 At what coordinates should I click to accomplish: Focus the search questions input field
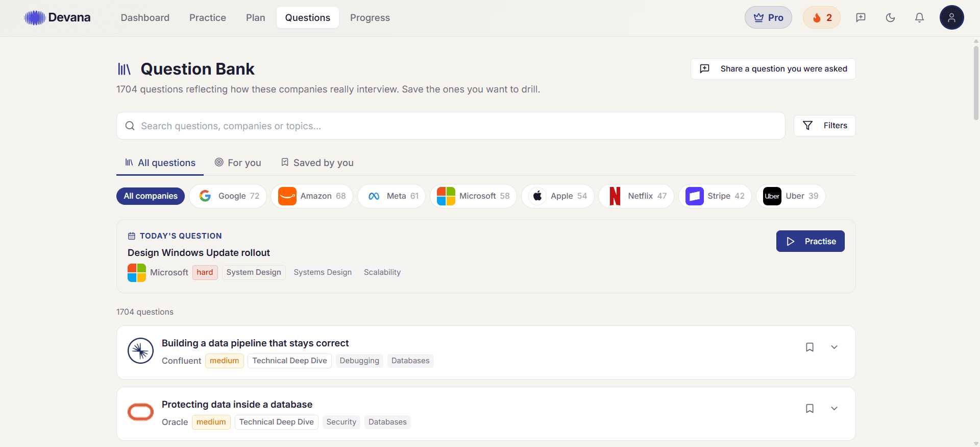[451, 126]
